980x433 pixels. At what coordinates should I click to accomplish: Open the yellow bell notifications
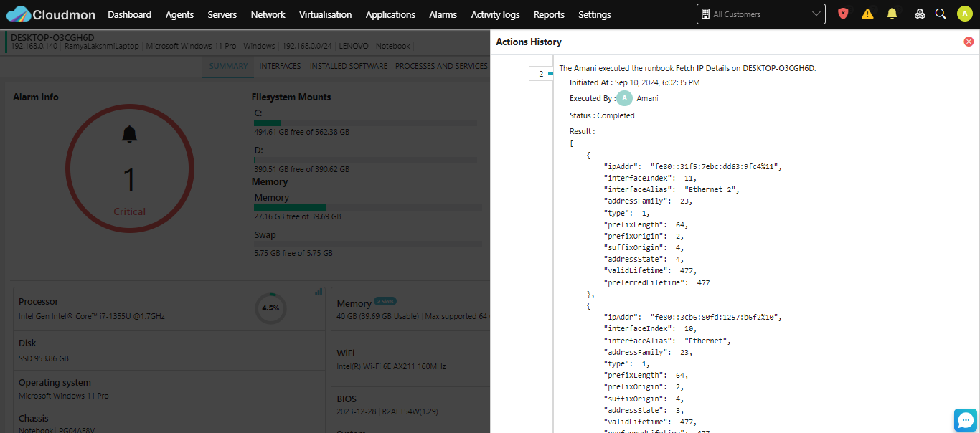point(892,14)
